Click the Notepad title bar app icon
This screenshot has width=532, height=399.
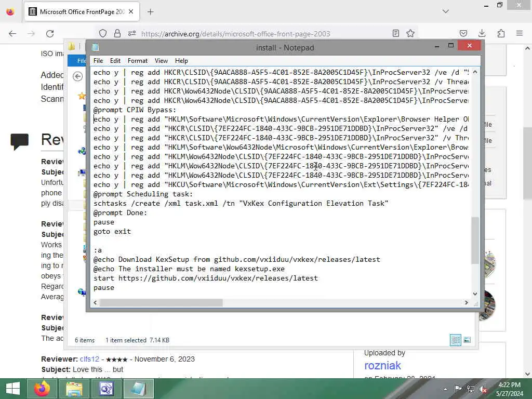tap(96, 47)
